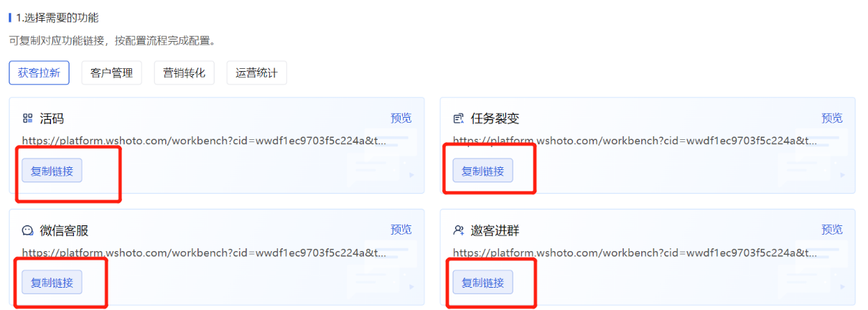The height and width of the screenshot is (310, 868).
Task: Copy link for 任务裂变
Action: pyautogui.click(x=482, y=171)
